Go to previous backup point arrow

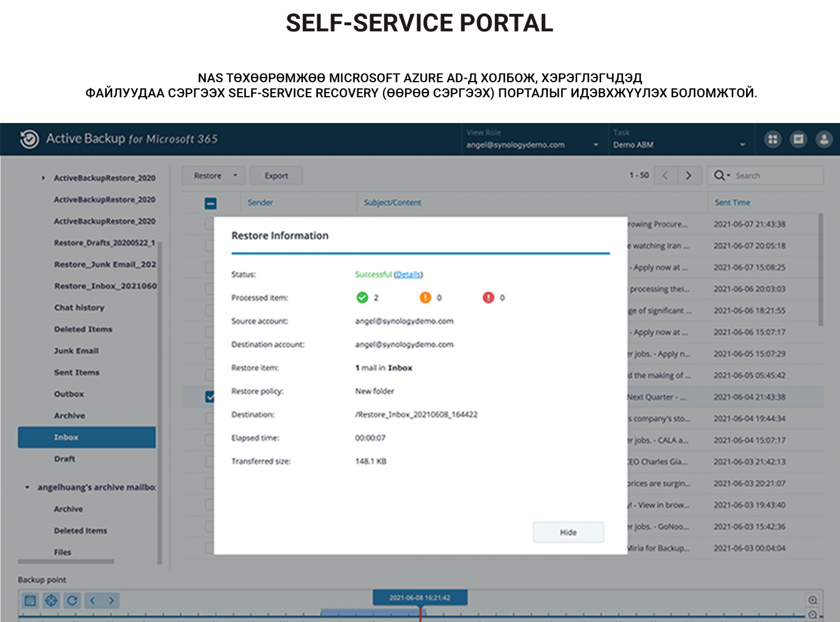point(93,601)
